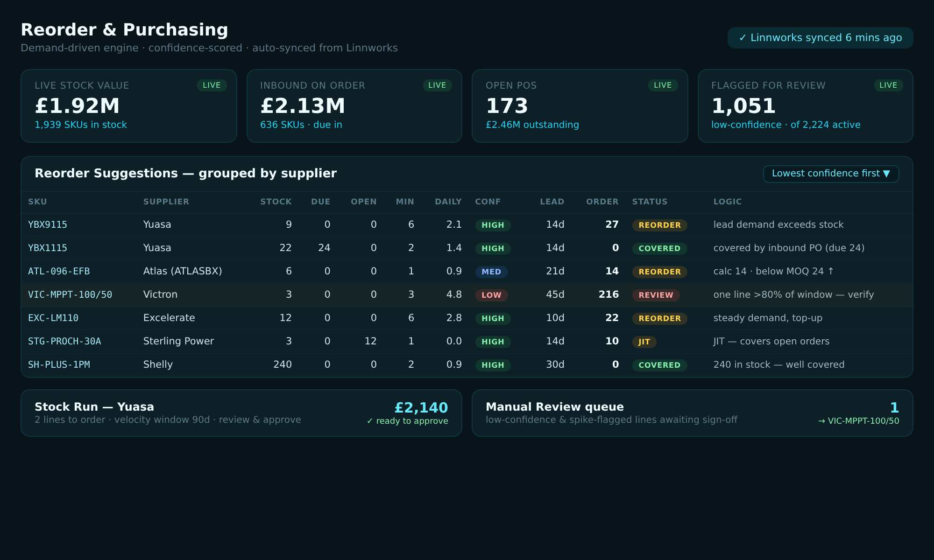Image resolution: width=934 pixels, height=560 pixels.
Task: Sort table by the CONF column header
Action: pyautogui.click(x=488, y=202)
